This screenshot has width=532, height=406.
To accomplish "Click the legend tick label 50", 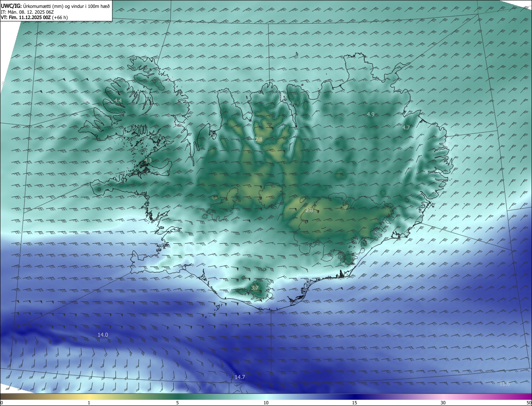I will coord(529,403).
